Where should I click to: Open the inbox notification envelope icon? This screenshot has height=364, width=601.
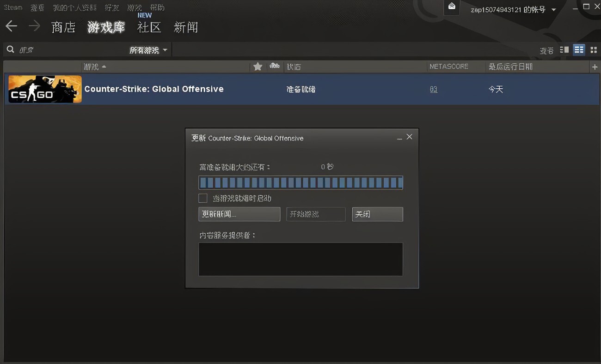[452, 6]
